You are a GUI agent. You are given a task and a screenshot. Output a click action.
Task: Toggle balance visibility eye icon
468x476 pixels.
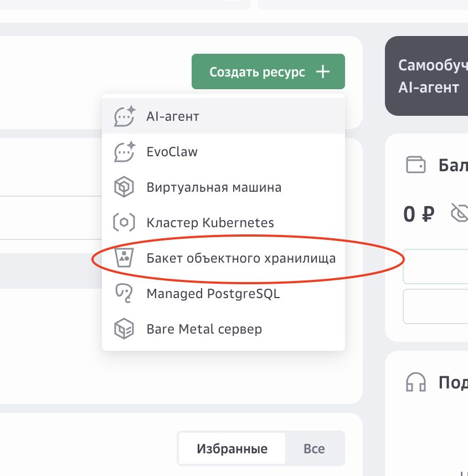pos(460,213)
